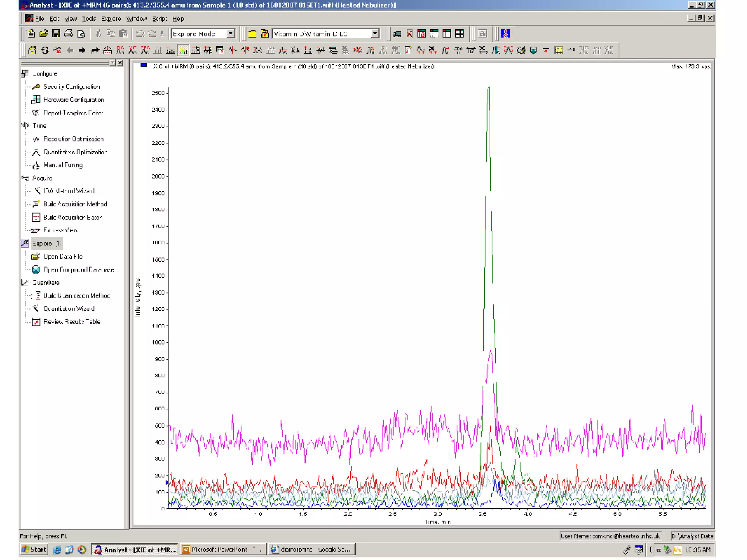Open Manual Tuning from the Tune section
The width and height of the screenshot is (747, 560).
pyautogui.click(x=63, y=165)
